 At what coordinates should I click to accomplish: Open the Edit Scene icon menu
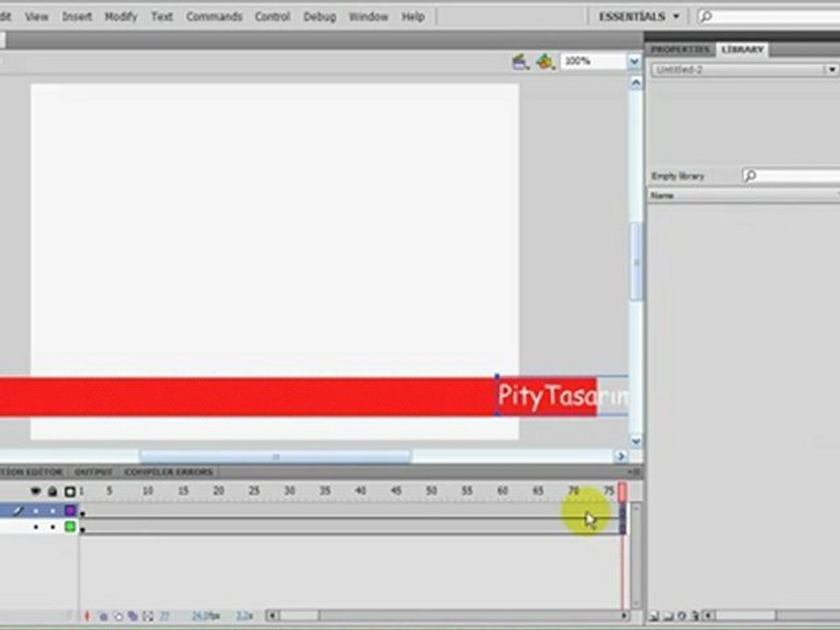click(x=520, y=62)
